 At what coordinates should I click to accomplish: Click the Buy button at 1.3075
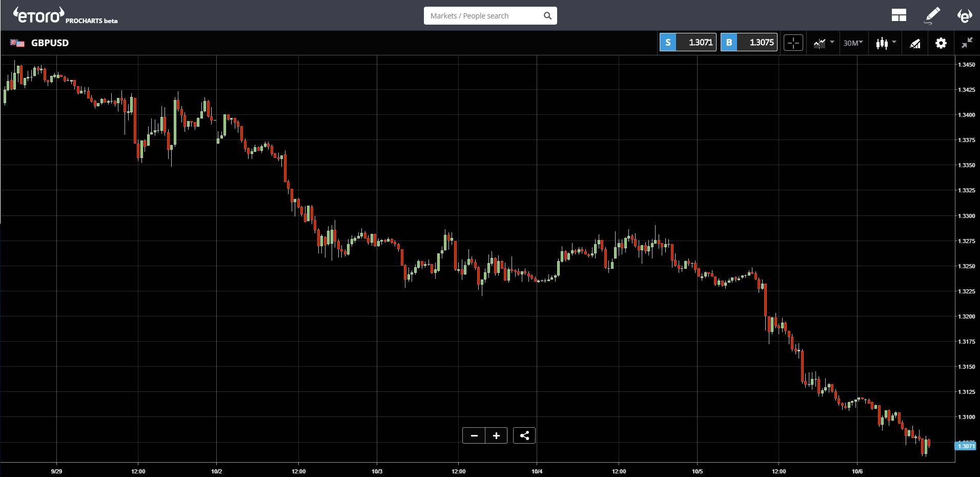coord(749,43)
